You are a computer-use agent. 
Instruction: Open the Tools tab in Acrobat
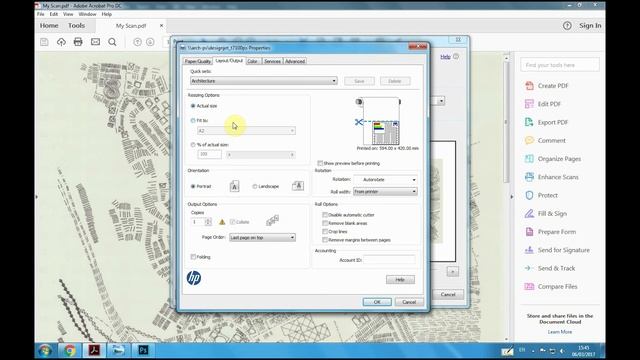point(76,26)
